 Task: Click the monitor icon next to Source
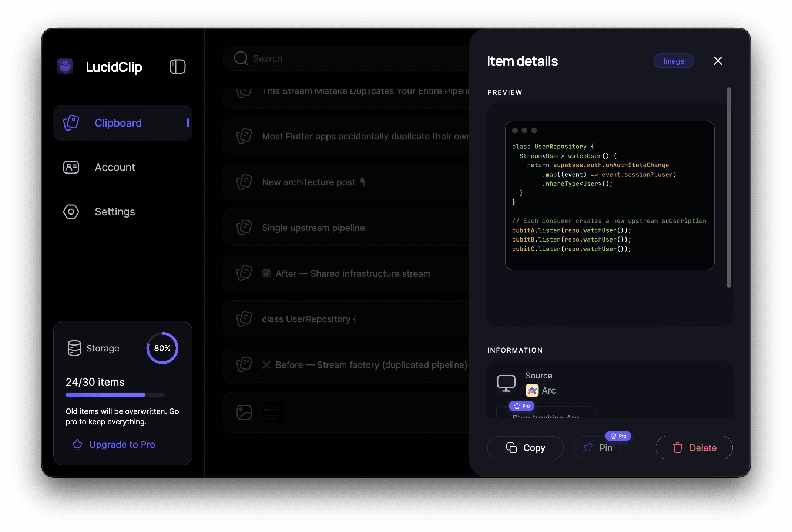click(506, 383)
